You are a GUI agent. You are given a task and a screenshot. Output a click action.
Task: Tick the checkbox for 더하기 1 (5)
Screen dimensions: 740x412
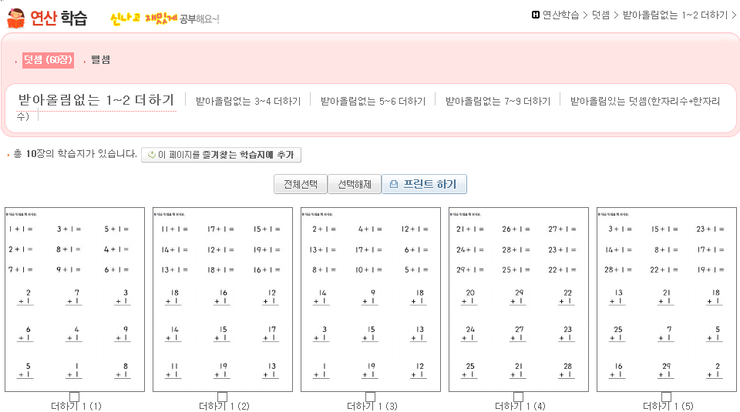click(x=666, y=397)
